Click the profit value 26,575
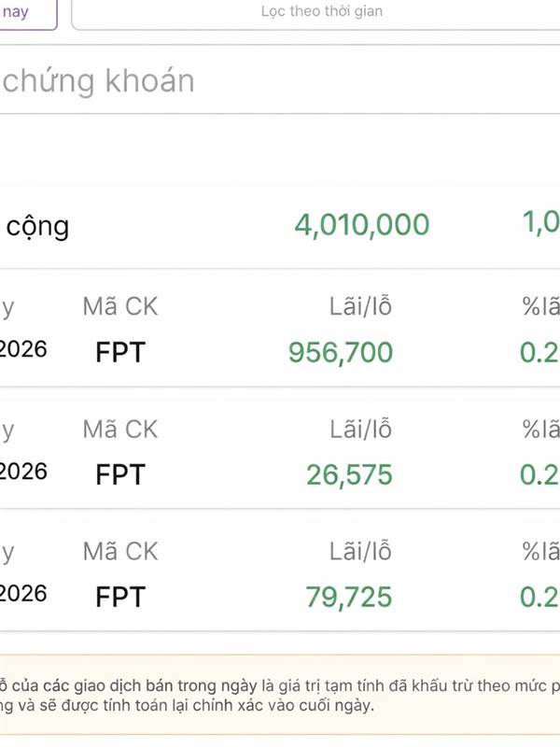560x747 pixels. point(349,474)
